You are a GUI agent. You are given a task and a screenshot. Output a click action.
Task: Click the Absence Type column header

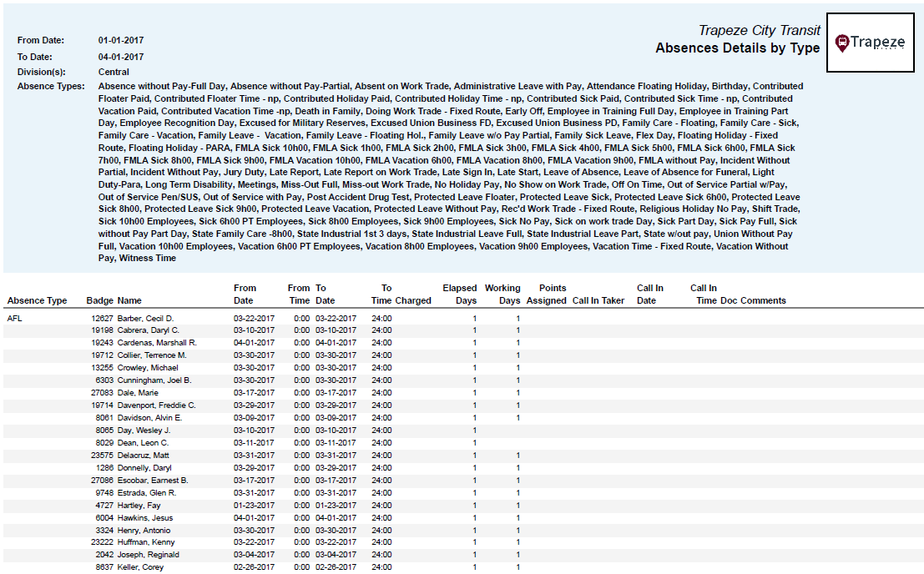point(37,300)
